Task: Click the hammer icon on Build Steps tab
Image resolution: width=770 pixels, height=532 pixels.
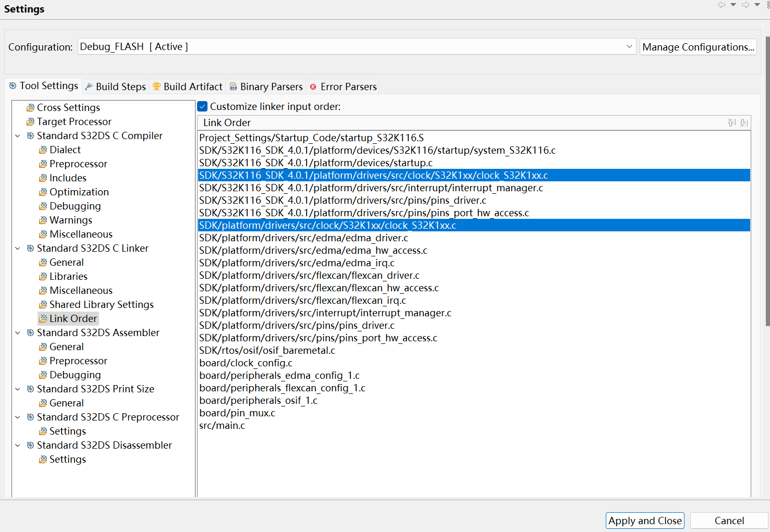Action: pos(88,86)
